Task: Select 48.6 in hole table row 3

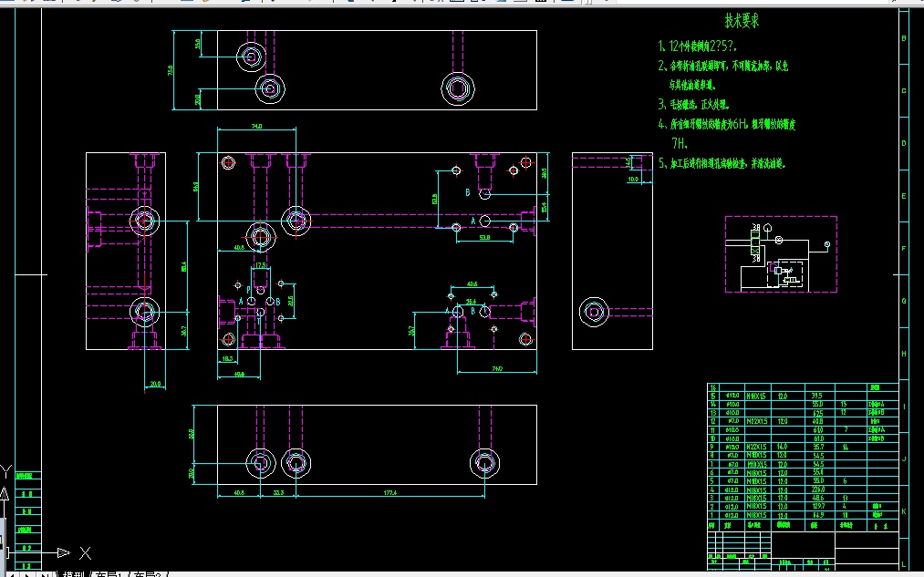Action: pos(817,498)
